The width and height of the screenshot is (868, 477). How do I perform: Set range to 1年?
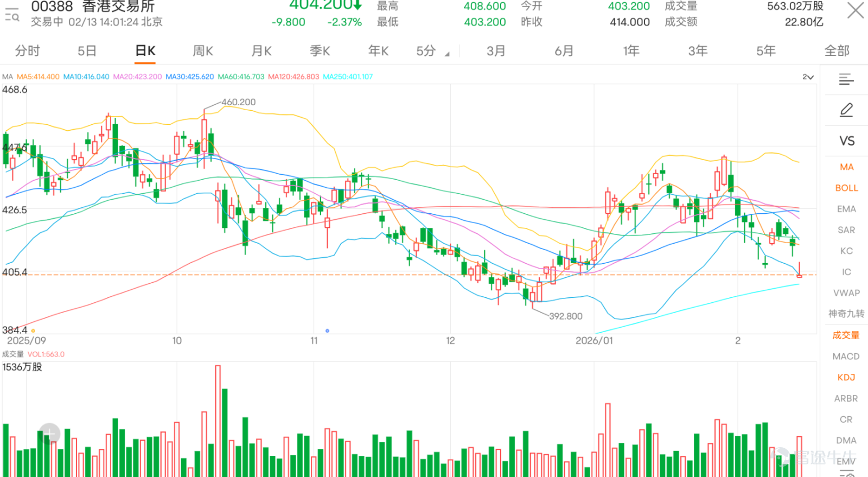tap(631, 51)
